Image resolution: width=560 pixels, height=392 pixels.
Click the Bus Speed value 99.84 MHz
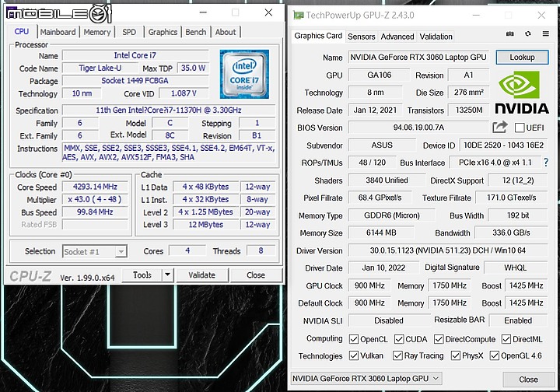coord(95,212)
